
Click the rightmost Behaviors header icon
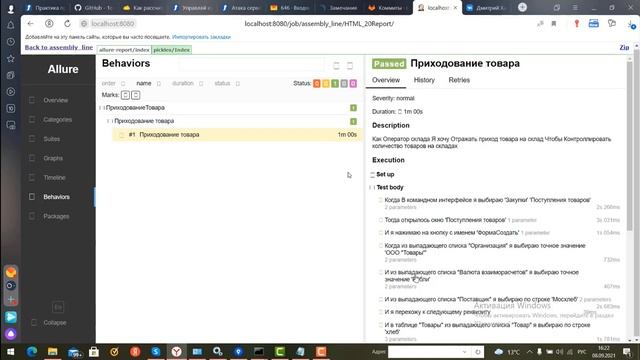(350, 66)
